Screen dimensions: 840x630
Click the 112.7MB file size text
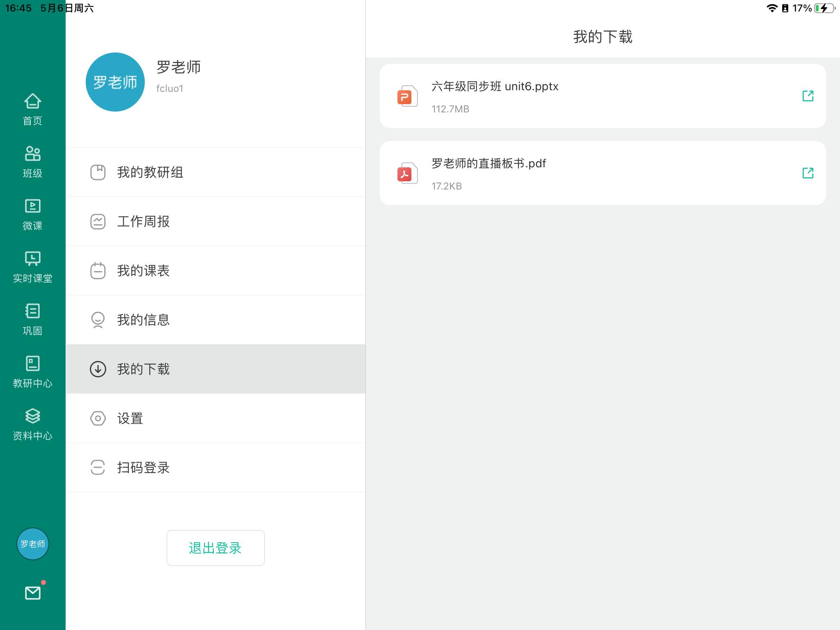[x=450, y=109]
